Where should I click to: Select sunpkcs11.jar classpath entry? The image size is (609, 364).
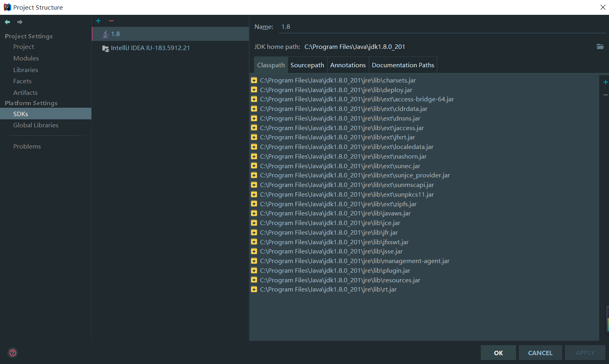click(x=347, y=194)
